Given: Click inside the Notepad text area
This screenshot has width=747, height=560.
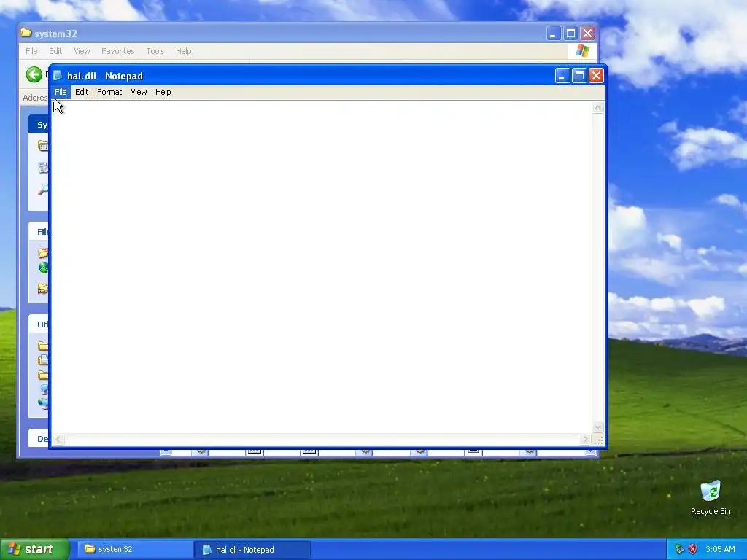Looking at the screenshot, I should point(322,267).
